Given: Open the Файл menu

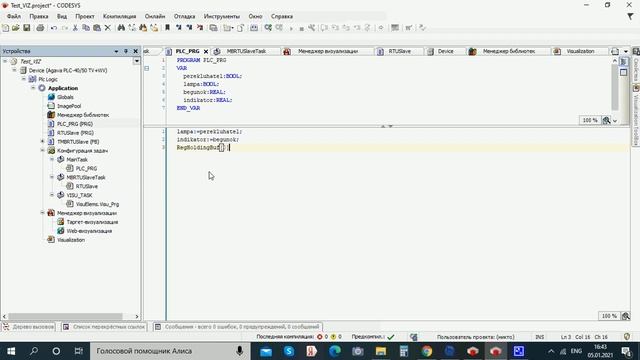Looking at the screenshot, I should click(x=14, y=16).
